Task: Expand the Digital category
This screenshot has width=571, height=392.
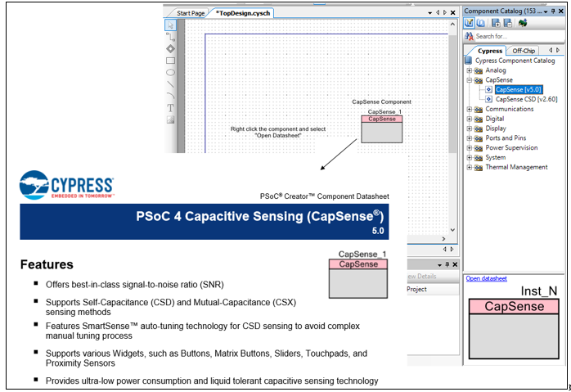Action: [470, 119]
